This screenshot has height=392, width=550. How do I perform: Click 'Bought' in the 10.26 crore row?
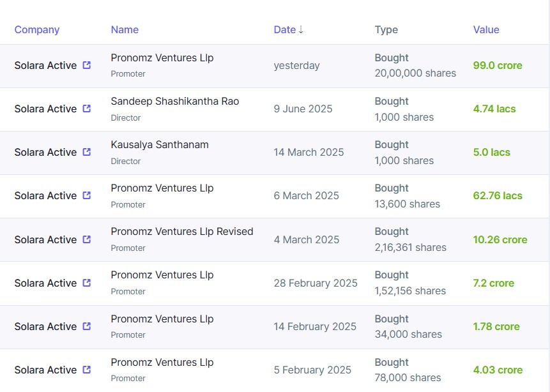point(392,232)
